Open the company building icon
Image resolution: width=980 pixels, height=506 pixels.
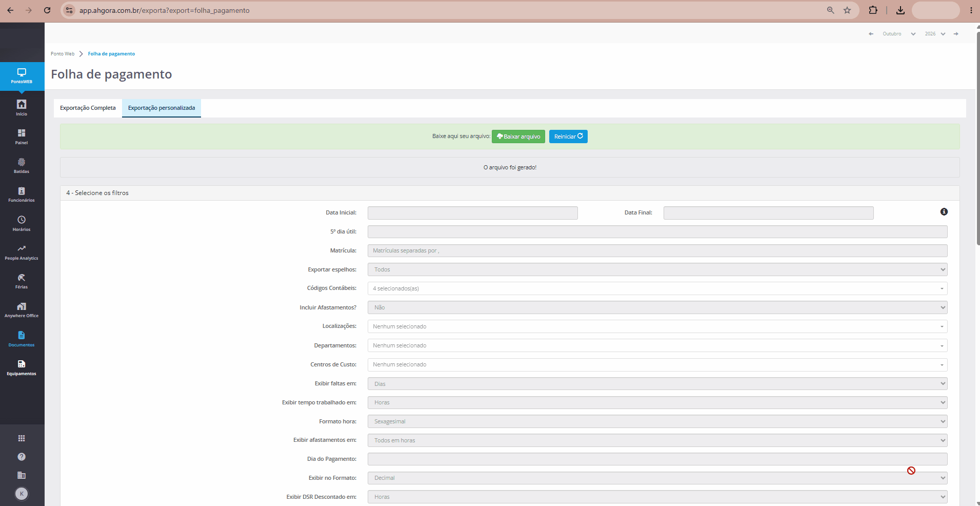pyautogui.click(x=22, y=475)
